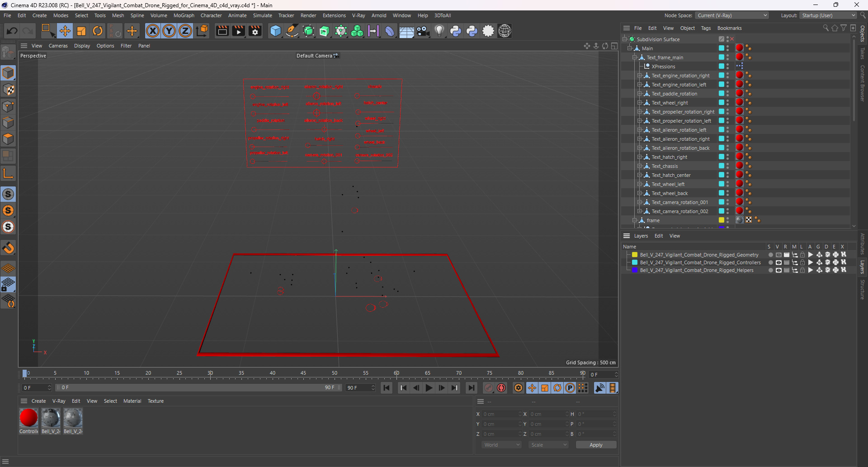868x467 pixels.
Task: Click the Helpers layer blue color swatch
Action: 635,270
